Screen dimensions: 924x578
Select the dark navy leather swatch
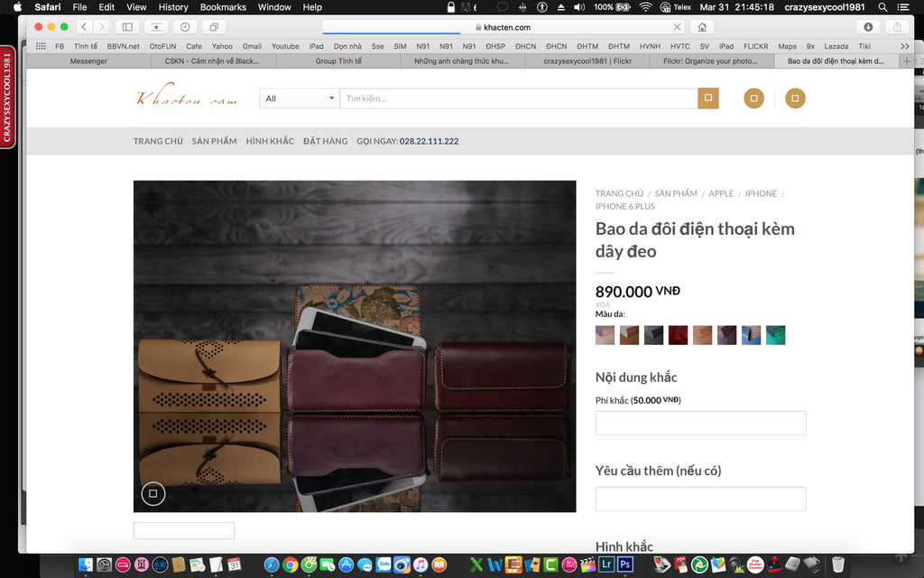click(x=653, y=335)
